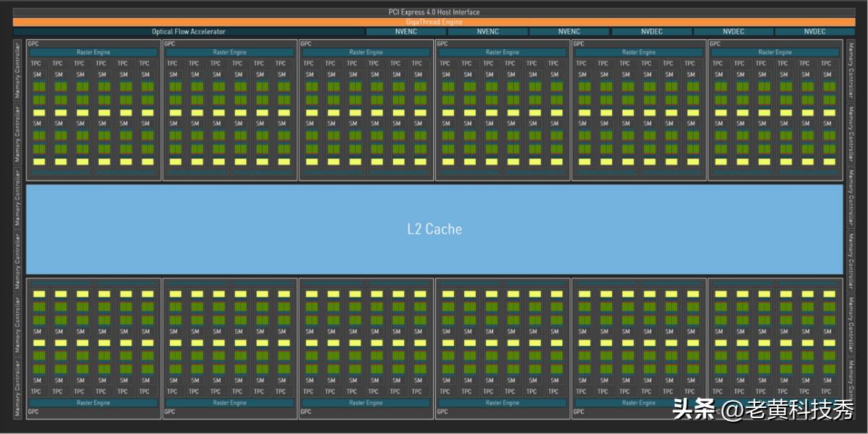Click Raster Engine in the bottom-right GPC

[x=775, y=403]
